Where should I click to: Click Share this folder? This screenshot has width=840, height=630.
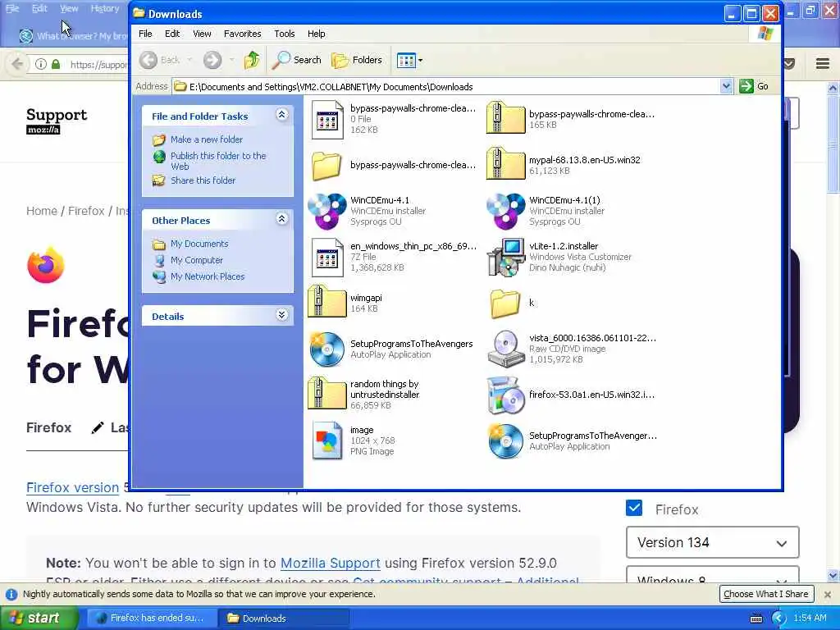[203, 180]
